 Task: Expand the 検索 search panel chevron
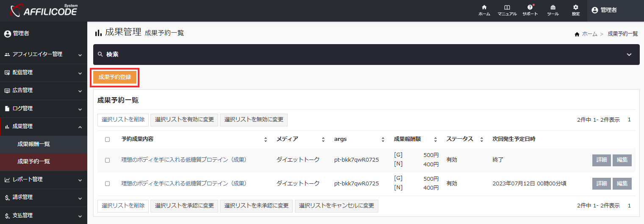pos(629,55)
